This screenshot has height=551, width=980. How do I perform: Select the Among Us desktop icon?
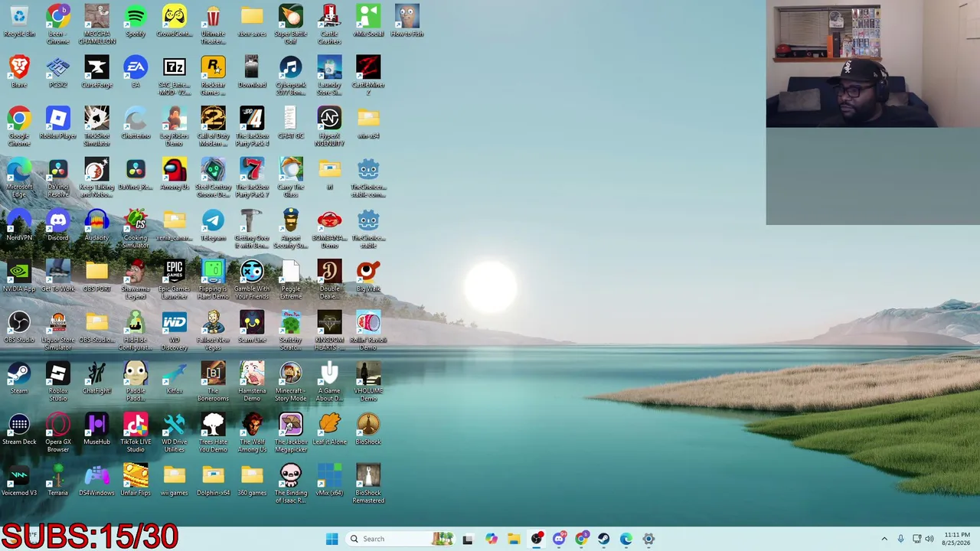pos(175,174)
